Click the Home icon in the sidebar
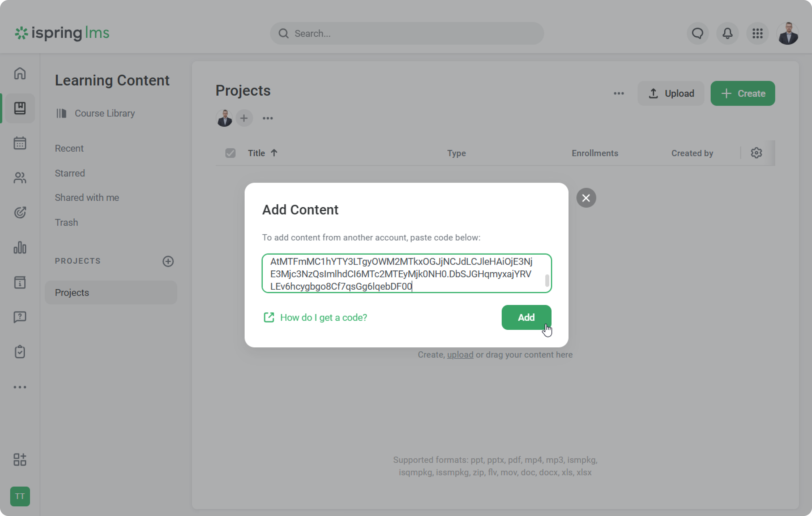 (20, 73)
